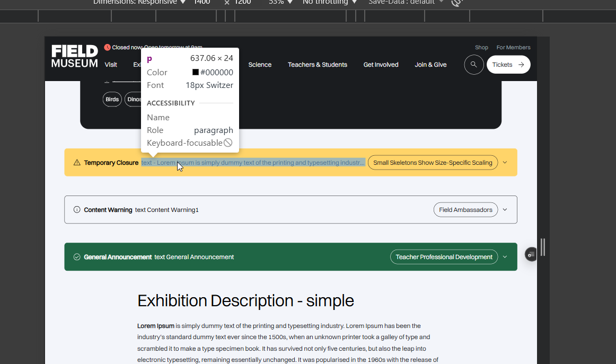Expand the General Announcement banner chevron
The image size is (616, 364).
click(x=505, y=257)
